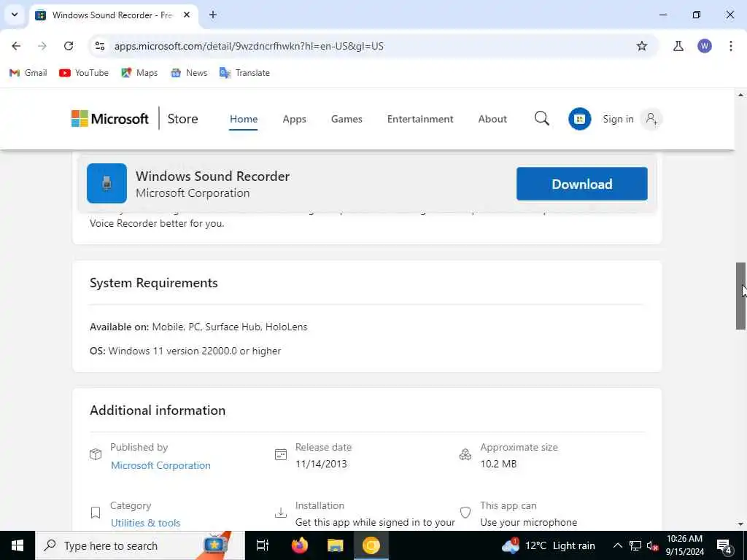Click OS Windows 11 version requirement text

[x=185, y=351]
